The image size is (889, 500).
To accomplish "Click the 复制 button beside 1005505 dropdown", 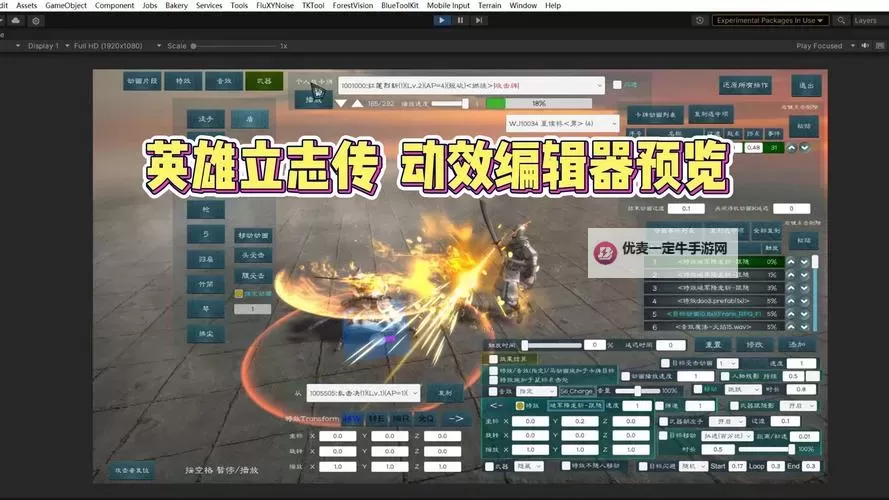I will [x=444, y=393].
